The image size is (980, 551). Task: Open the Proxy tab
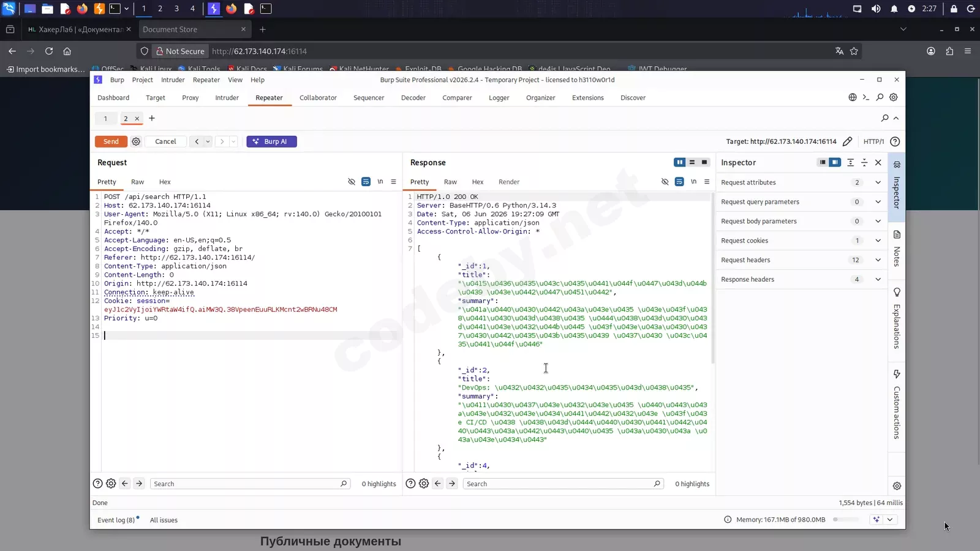[x=190, y=98]
